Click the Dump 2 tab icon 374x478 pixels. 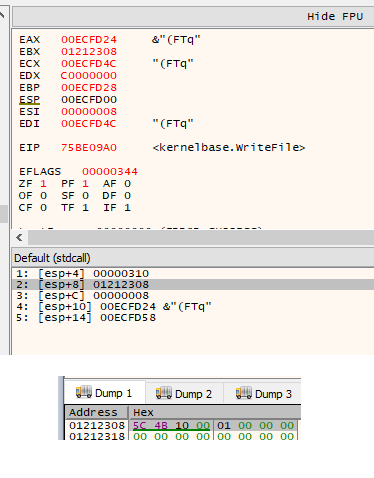[164, 393]
